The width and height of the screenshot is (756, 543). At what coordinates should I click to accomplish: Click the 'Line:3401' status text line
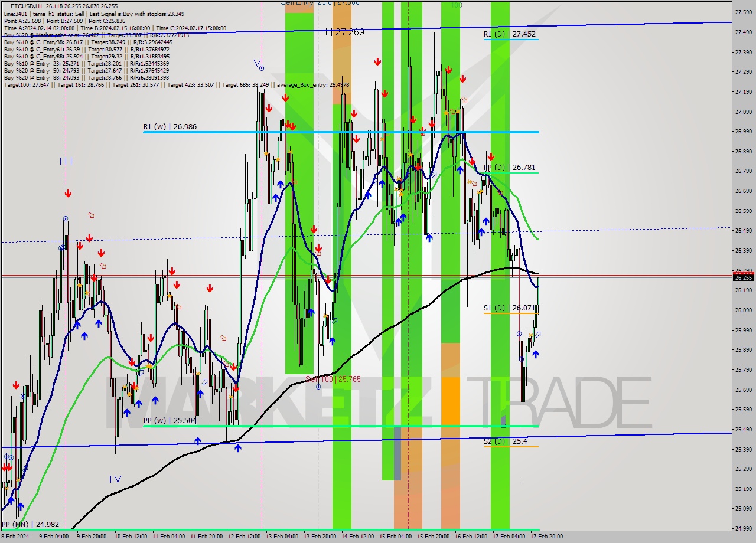point(94,14)
